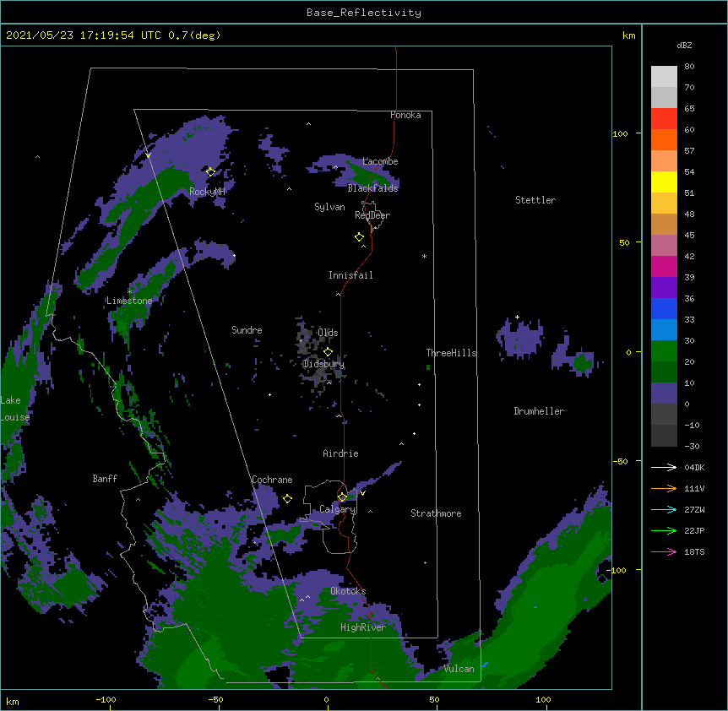Click the Sylvan label on map
This screenshot has height=711, width=728.
pyautogui.click(x=329, y=207)
